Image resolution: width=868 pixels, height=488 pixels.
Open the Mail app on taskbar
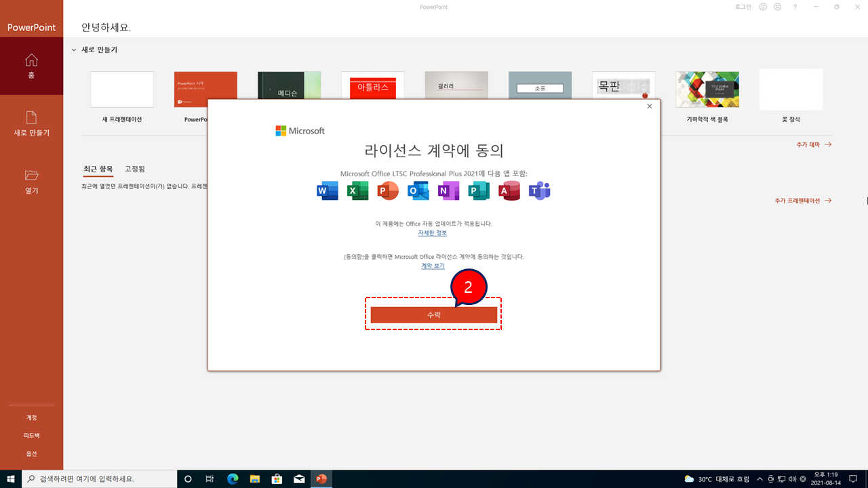(x=299, y=479)
